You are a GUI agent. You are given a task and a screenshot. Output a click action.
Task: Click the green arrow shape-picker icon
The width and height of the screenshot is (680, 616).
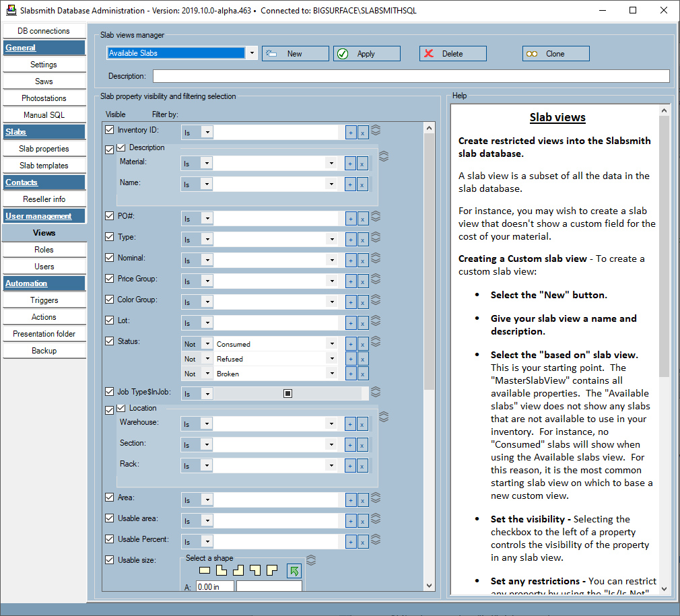point(294,571)
